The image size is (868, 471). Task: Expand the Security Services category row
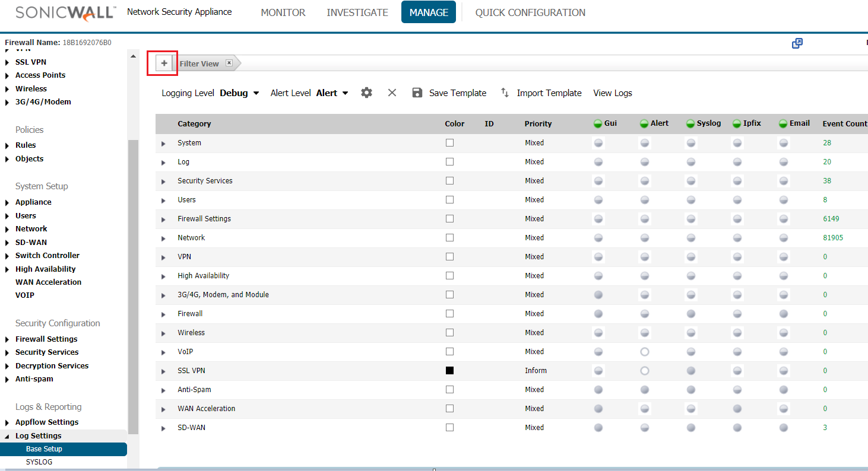pos(163,182)
